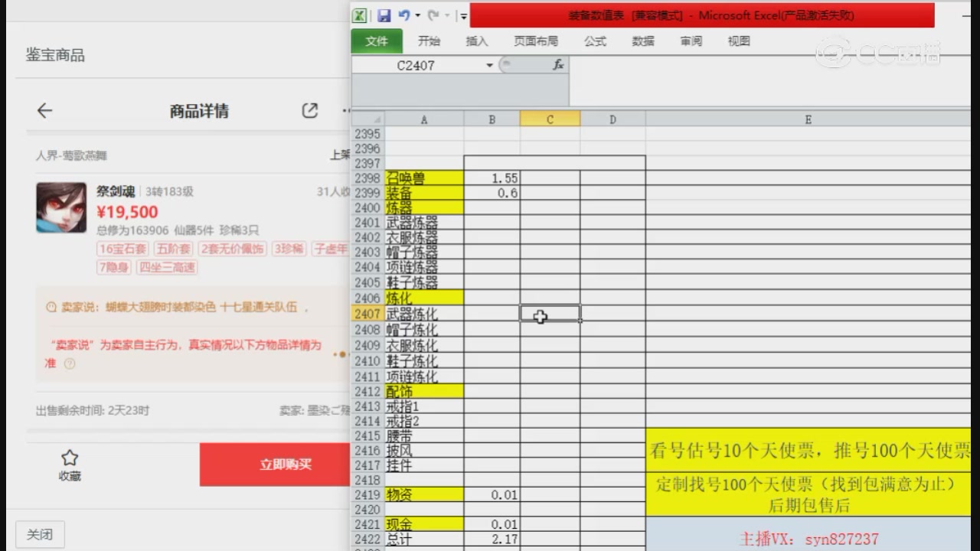Click the Excel application icon in title bar
Image resolution: width=980 pixels, height=551 pixels.
point(360,15)
